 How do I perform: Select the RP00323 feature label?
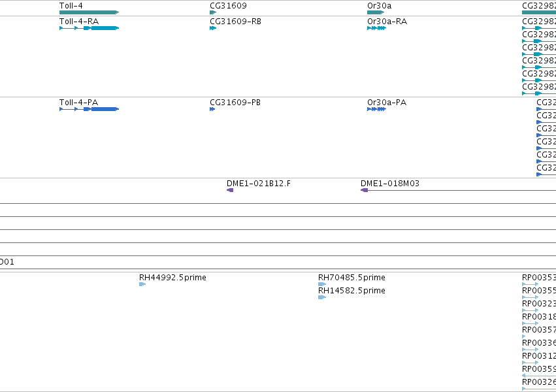pos(539,304)
